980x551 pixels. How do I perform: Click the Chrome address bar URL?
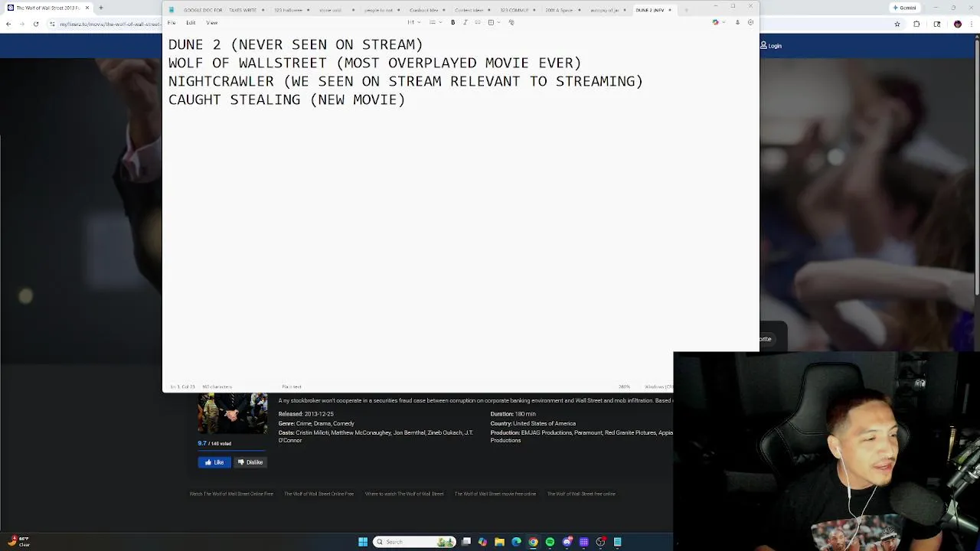pos(110,24)
